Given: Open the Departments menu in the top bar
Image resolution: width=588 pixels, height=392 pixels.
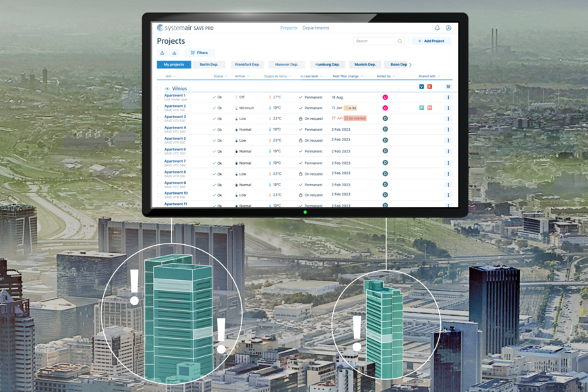Looking at the screenshot, I should 315,28.
